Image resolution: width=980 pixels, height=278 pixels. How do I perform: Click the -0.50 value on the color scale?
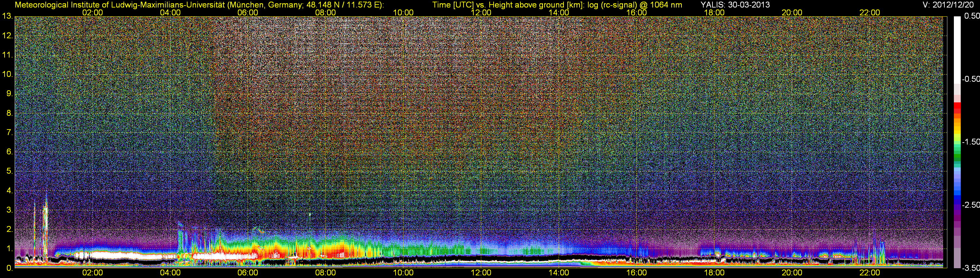point(971,79)
